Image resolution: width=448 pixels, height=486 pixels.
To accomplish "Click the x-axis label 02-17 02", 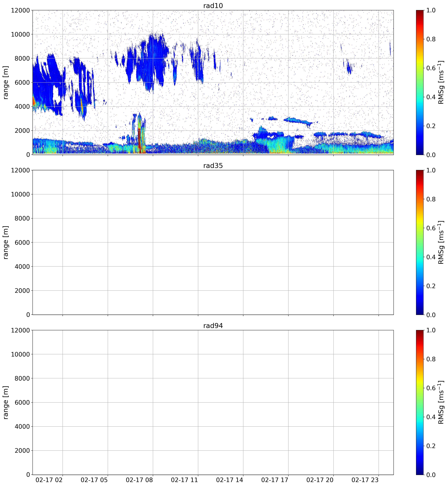I will 49,480.
